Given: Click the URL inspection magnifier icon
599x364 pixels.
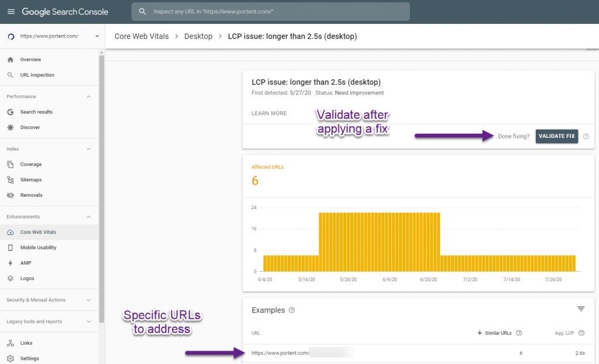Looking at the screenshot, I should coord(11,75).
